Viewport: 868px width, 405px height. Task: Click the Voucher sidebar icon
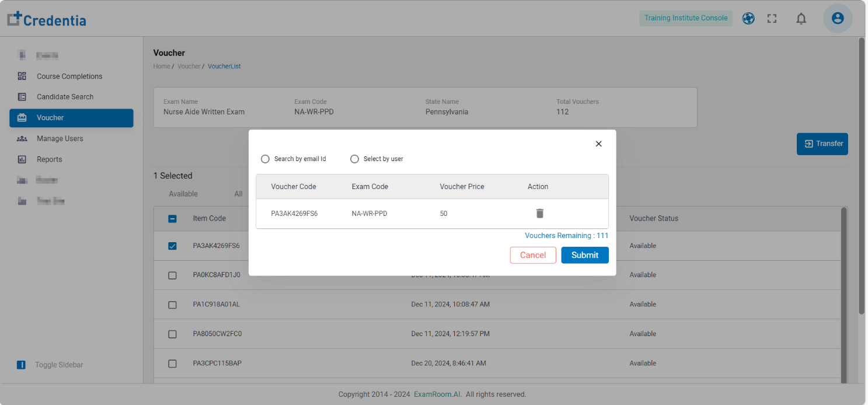point(22,118)
